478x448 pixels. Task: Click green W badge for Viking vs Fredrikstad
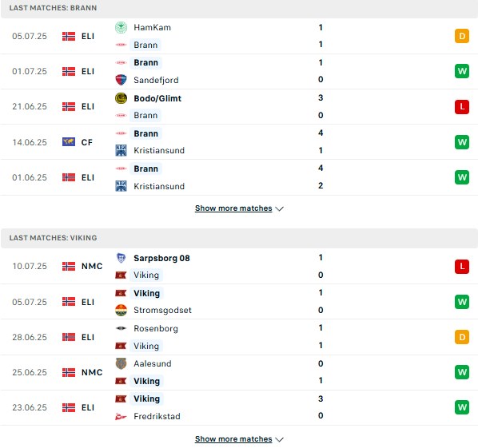[462, 407]
